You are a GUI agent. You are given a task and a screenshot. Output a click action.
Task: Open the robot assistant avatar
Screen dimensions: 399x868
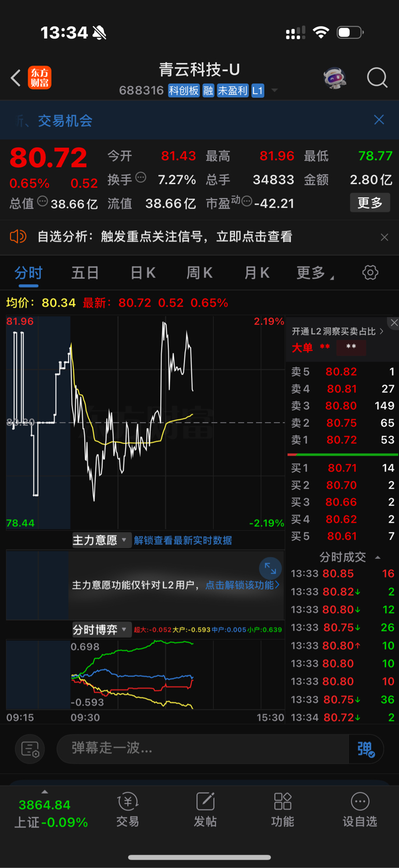click(335, 78)
